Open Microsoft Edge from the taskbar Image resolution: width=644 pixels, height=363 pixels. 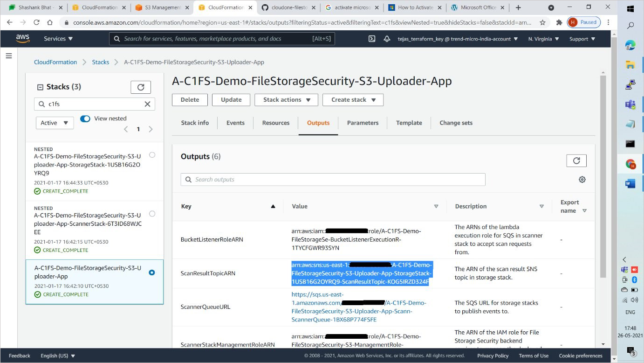[x=630, y=45]
